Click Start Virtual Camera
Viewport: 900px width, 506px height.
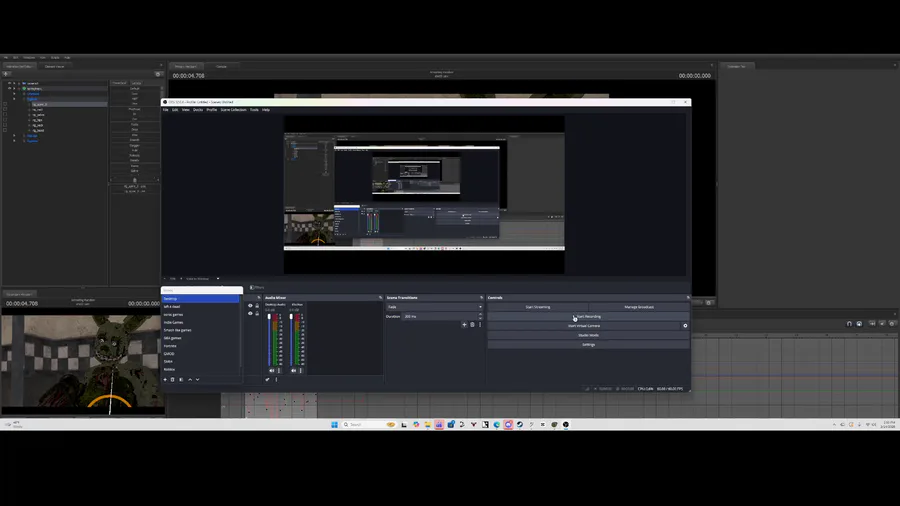[584, 326]
